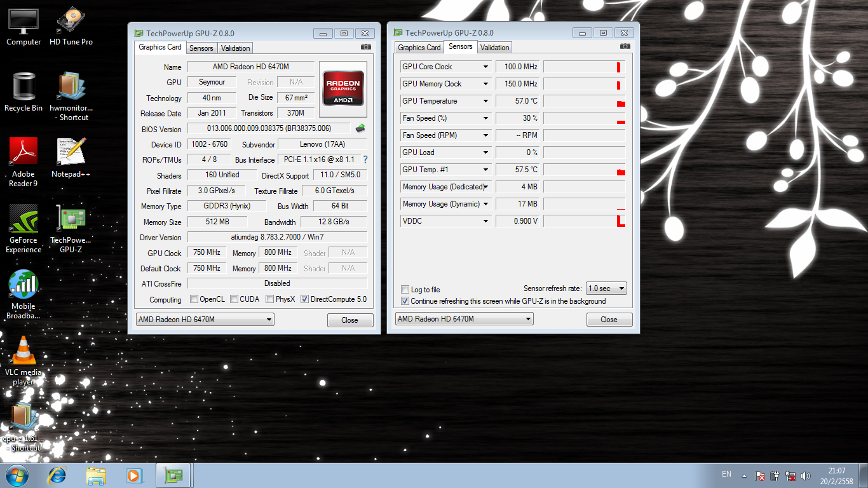Open the EN language bar indicator
The image size is (868, 488).
(x=727, y=474)
